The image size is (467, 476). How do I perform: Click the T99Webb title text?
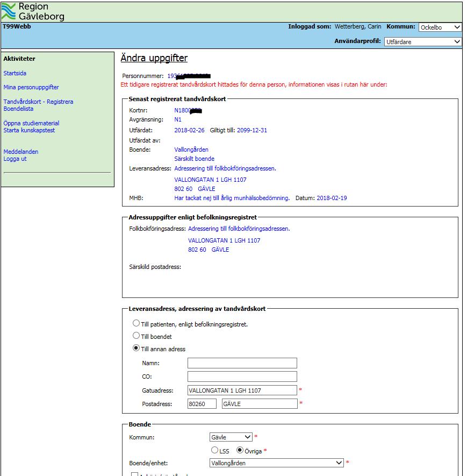pos(17,26)
